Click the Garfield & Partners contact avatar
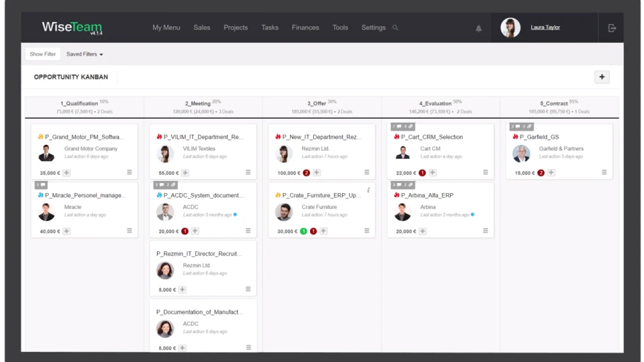644x362 pixels. point(521,153)
